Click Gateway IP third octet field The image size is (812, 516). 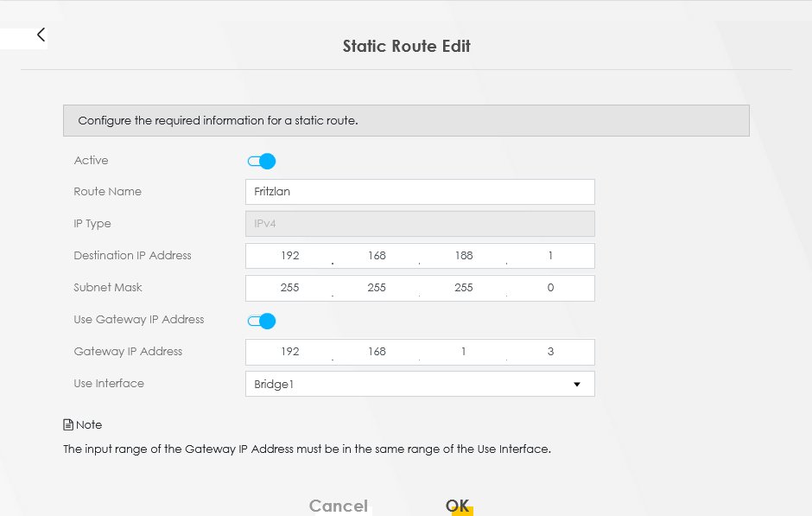point(463,352)
